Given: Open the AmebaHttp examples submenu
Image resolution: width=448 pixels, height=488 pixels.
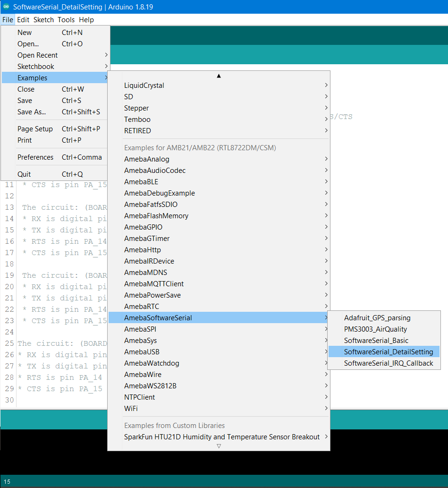Looking at the screenshot, I should [x=219, y=250].
